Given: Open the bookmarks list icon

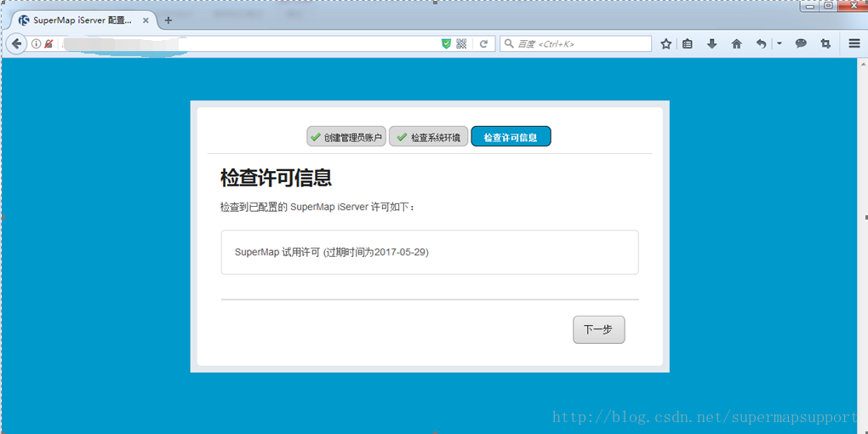Looking at the screenshot, I should [x=688, y=43].
